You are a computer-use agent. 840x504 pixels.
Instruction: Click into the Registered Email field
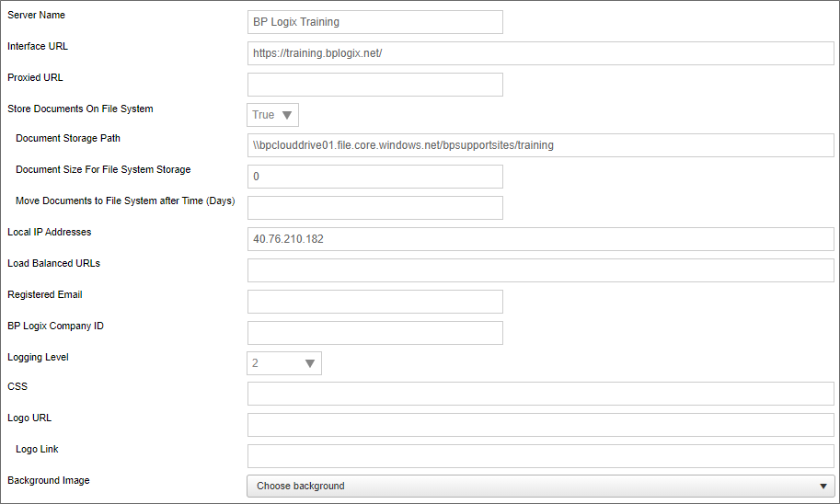374,302
